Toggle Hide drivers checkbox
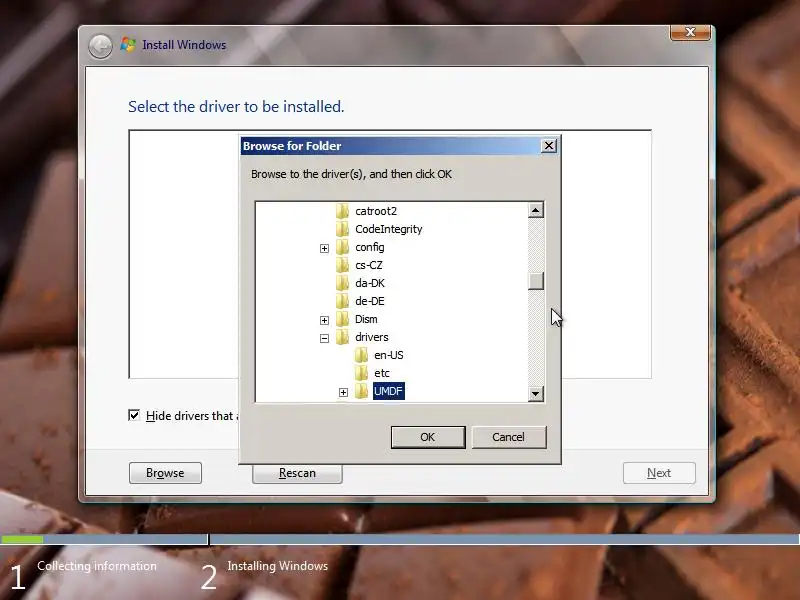 click(x=134, y=415)
